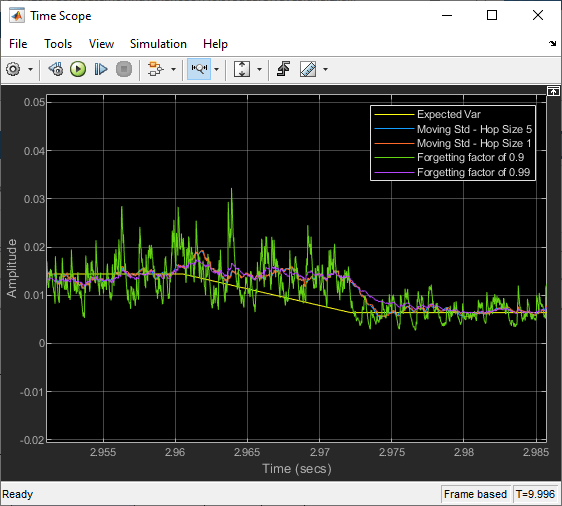The width and height of the screenshot is (562, 506).
Task: Open the File menu
Action: coord(18,44)
